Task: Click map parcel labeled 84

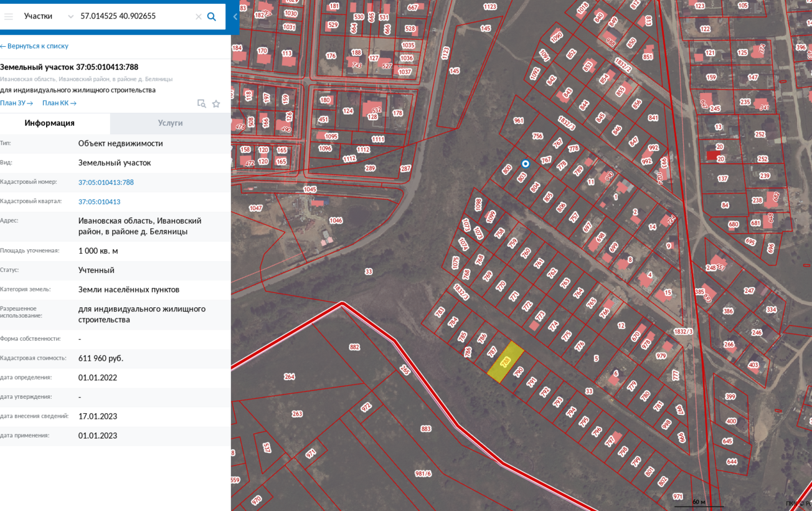Action: coord(725,205)
